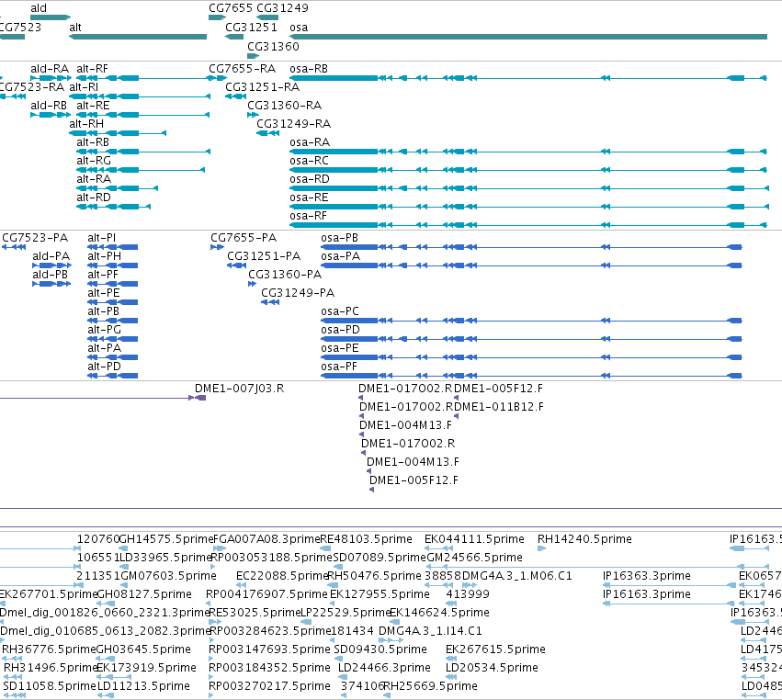This screenshot has height=700, width=782.
Task: Select the alt-RI transcript label
Action: [x=84, y=87]
